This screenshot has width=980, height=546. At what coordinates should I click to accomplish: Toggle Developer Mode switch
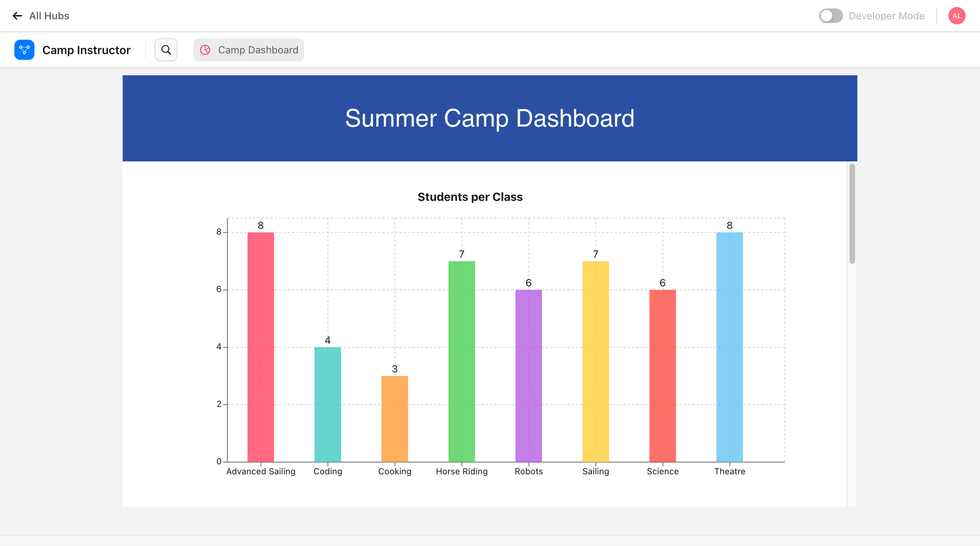830,15
